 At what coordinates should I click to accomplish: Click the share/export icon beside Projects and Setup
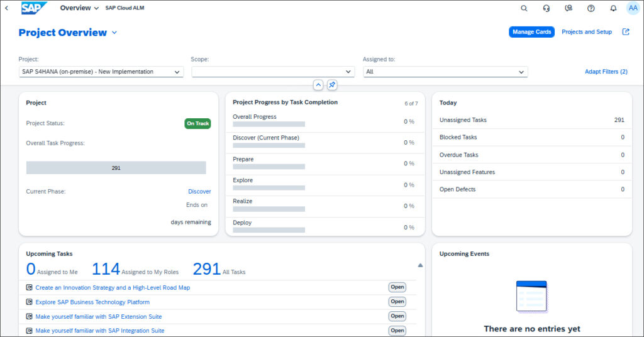(x=626, y=32)
